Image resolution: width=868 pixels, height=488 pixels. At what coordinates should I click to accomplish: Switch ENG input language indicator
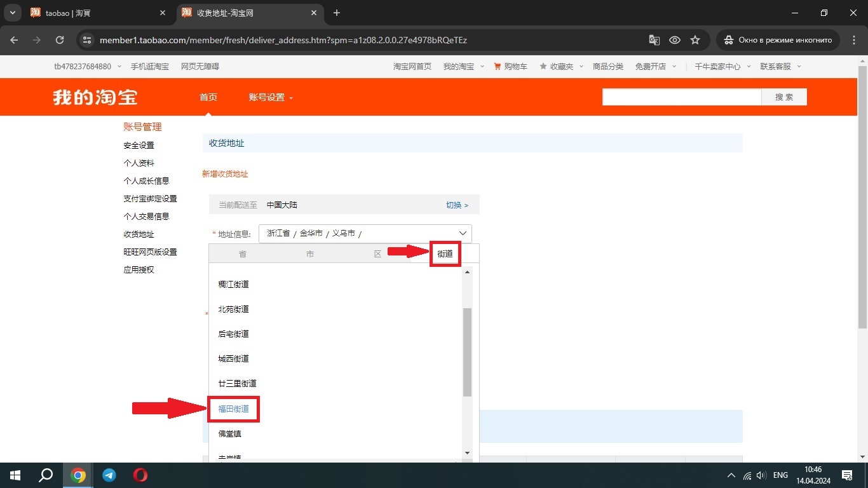point(780,475)
